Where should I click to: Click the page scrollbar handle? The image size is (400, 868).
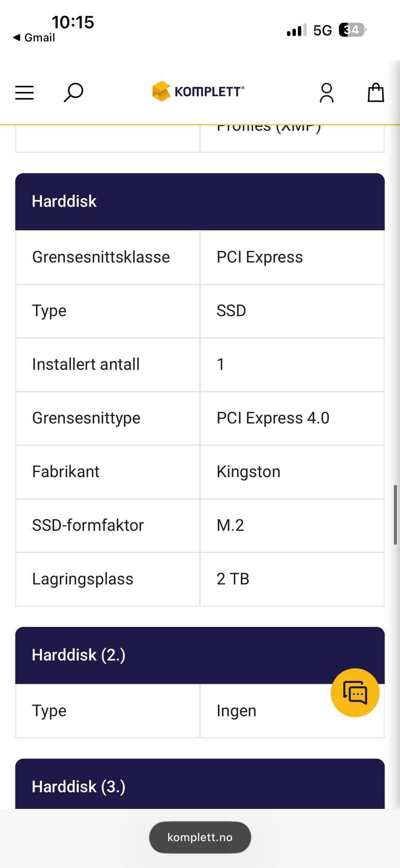pos(395,515)
